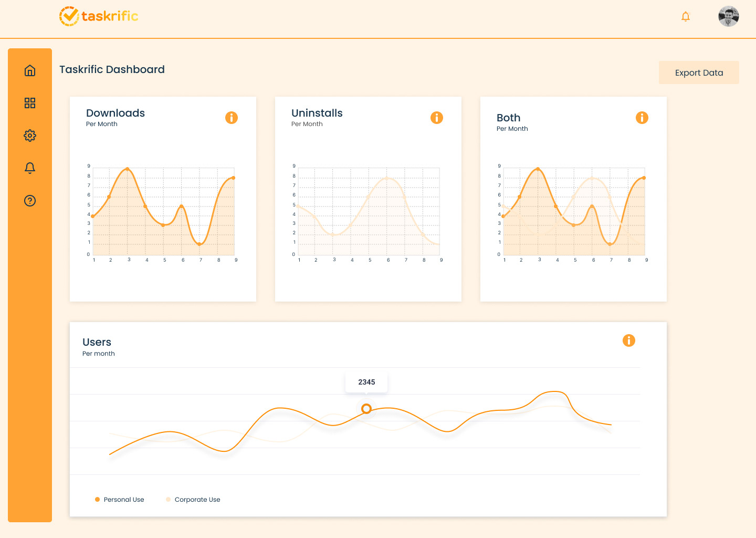Click the last data point in Both chart

(644, 178)
